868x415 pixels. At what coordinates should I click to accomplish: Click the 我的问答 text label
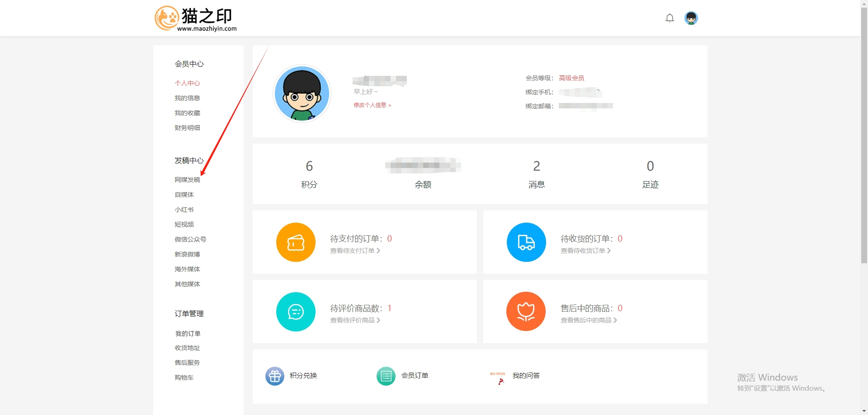526,376
